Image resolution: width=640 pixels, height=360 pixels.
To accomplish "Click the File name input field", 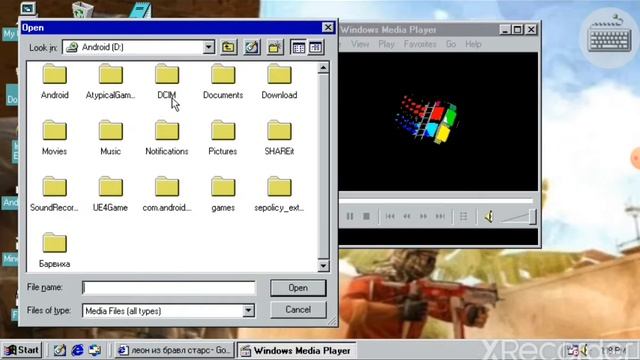I will 169,288.
